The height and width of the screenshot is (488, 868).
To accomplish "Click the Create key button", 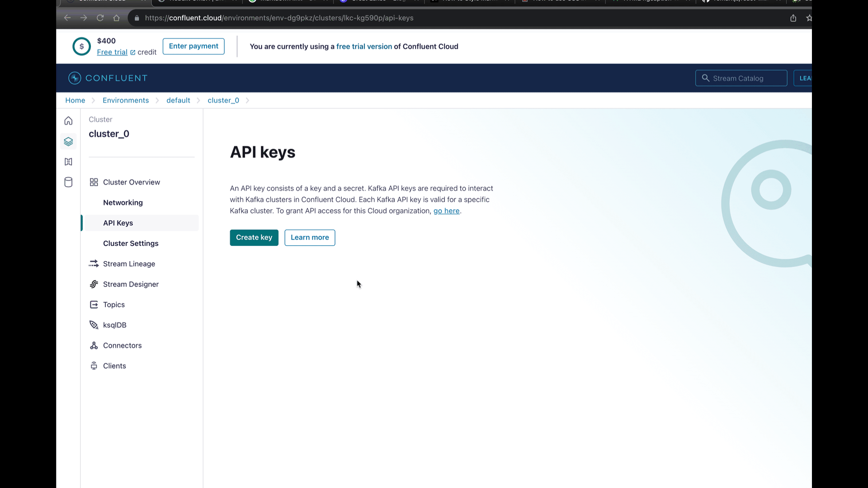I will [254, 237].
